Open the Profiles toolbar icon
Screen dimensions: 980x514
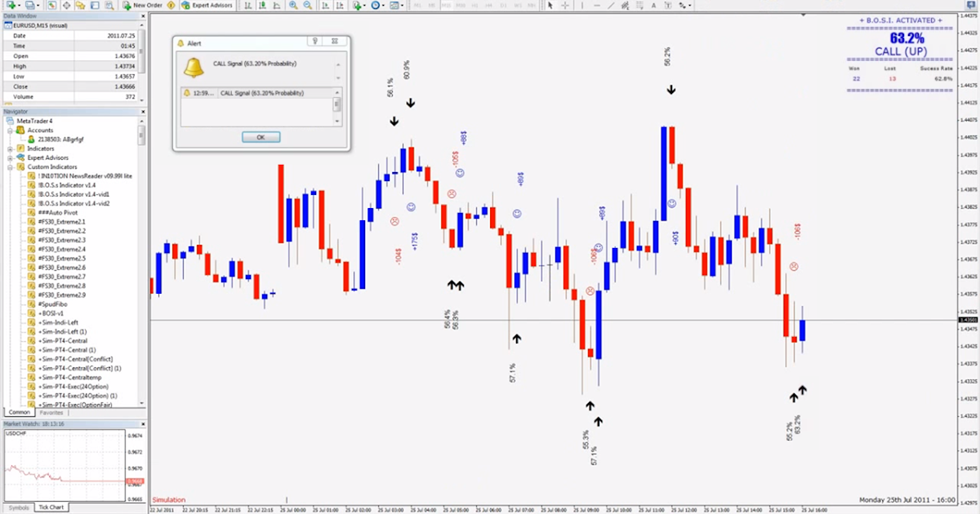[29, 5]
